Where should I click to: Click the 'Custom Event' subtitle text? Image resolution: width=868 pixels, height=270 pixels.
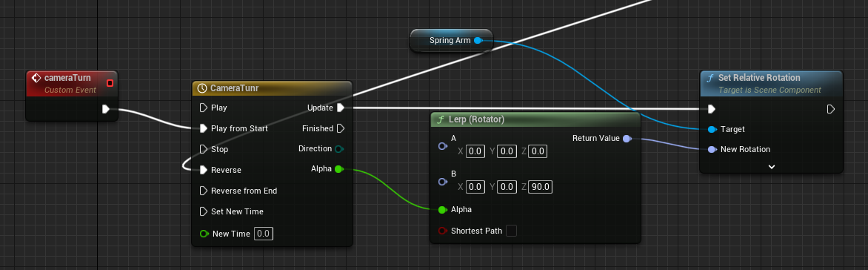coord(70,90)
